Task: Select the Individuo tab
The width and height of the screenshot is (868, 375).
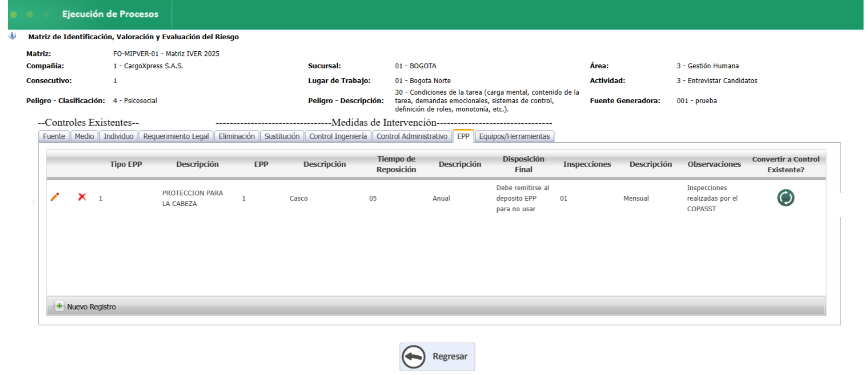Action: coord(118,136)
